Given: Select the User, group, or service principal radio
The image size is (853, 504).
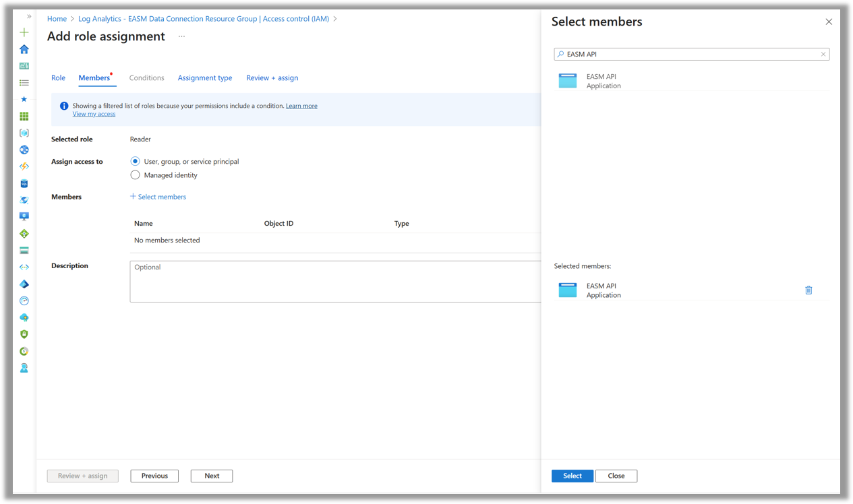Looking at the screenshot, I should pyautogui.click(x=135, y=161).
